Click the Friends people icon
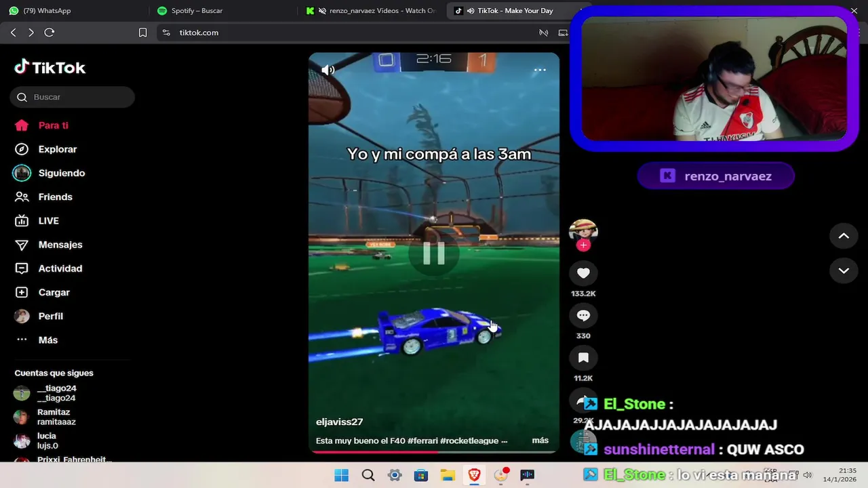Image resolution: width=868 pixels, height=488 pixels. click(x=22, y=197)
